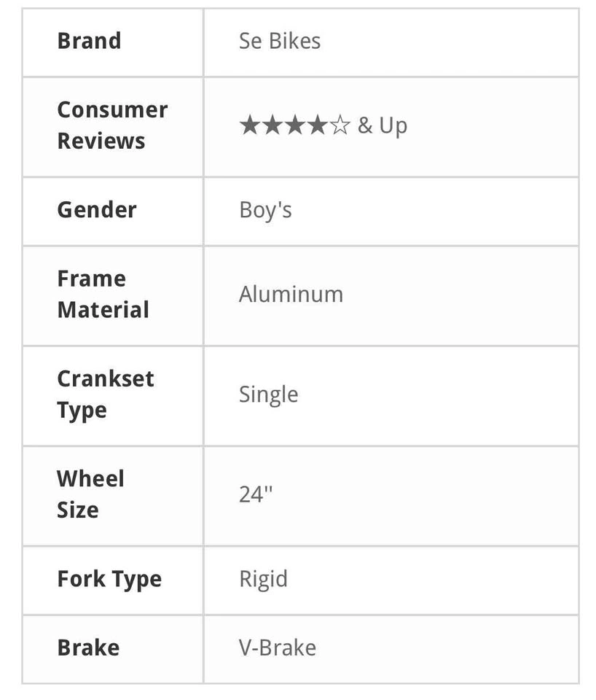
Task: Select the 24" wheel size value
Action: tap(256, 494)
